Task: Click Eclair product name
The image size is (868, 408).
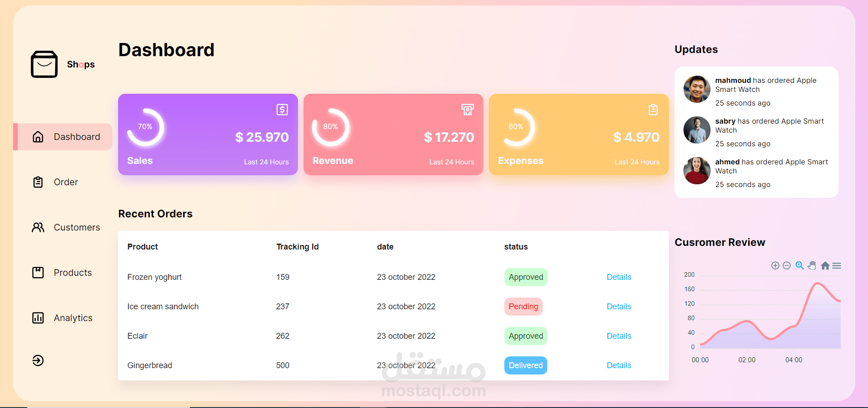Action: click(x=138, y=336)
